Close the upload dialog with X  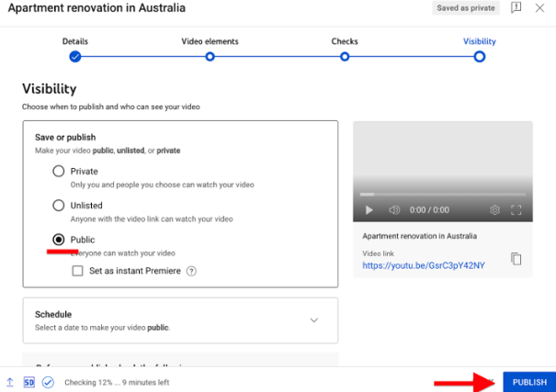pos(539,8)
